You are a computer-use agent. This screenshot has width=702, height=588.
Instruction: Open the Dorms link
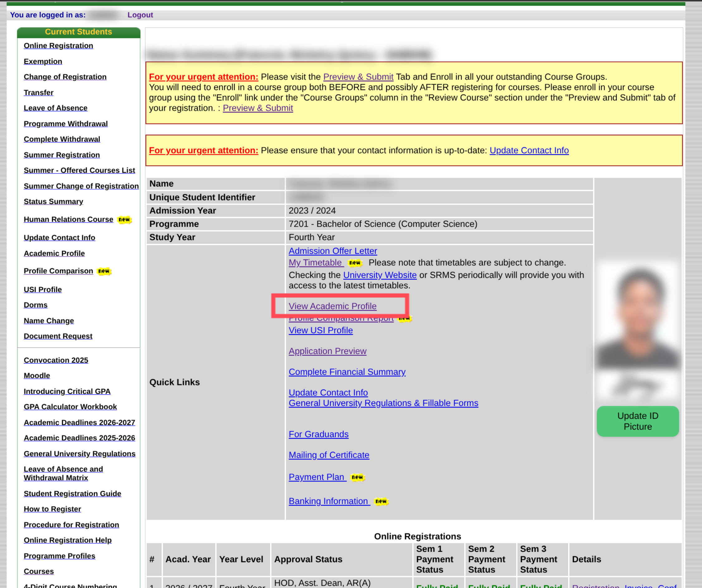(36, 305)
